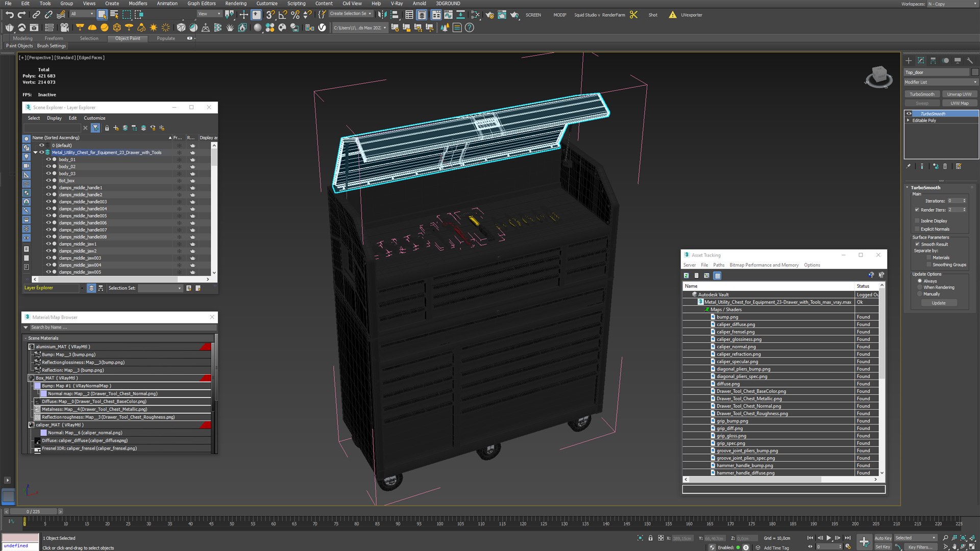Enable the Isoline Display checkbox
Screen dimensions: 980x551
pyautogui.click(x=917, y=221)
